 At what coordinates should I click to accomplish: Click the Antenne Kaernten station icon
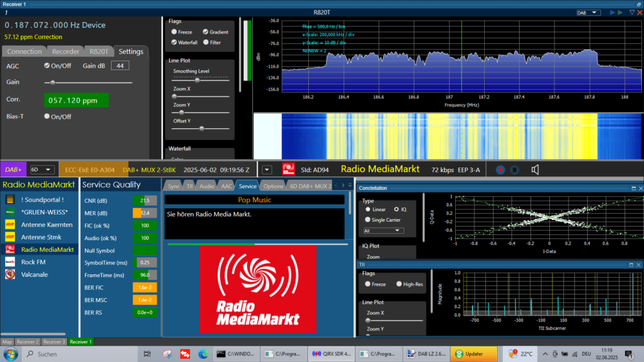click(10, 225)
